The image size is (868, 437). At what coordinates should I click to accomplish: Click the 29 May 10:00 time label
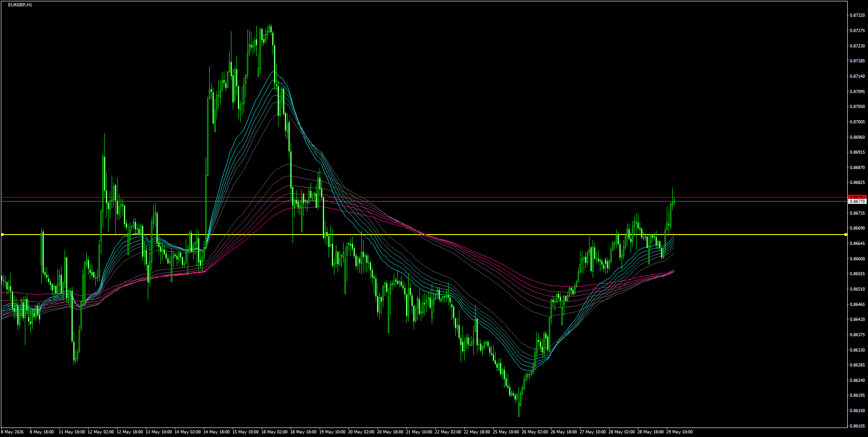679,432
